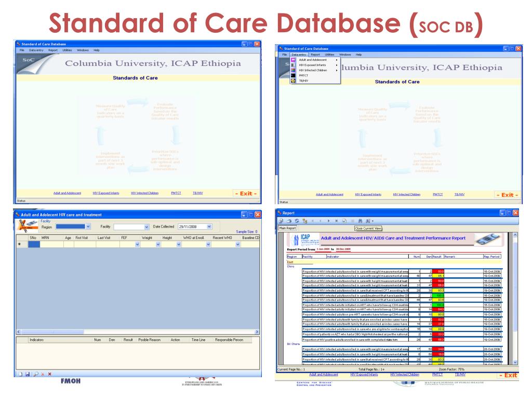Click Adult and Adolescent link in top-left window

click(x=67, y=193)
